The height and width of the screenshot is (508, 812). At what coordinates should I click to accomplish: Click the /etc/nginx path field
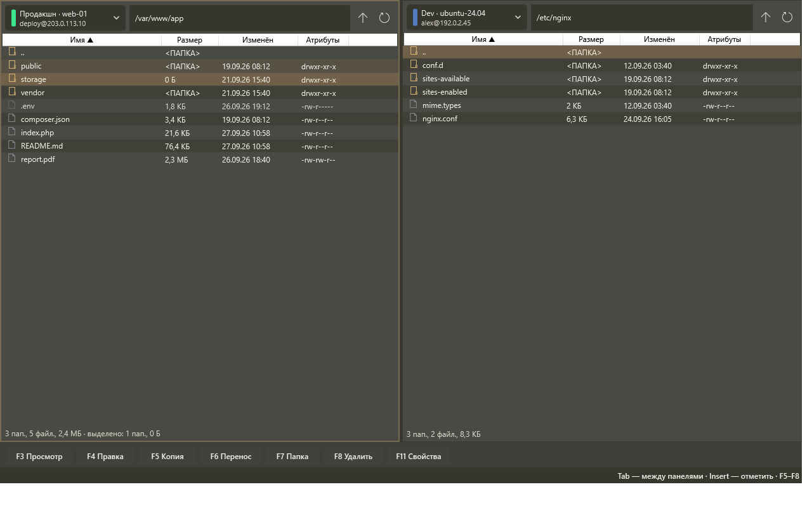click(642, 18)
